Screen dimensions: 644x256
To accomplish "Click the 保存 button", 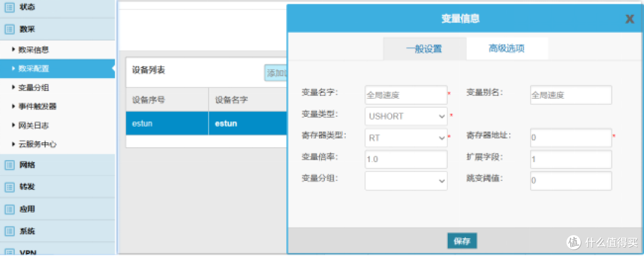I will click(x=462, y=241).
